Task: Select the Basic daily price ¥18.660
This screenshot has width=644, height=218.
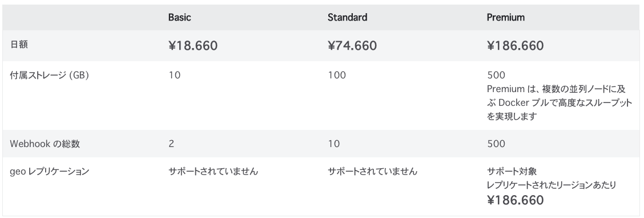Action: 192,46
